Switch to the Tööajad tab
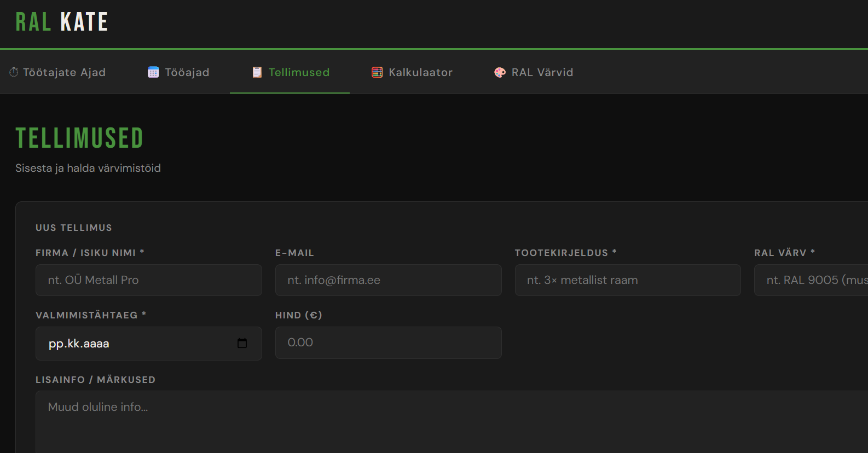Viewport: 868px width, 453px height. [178, 72]
